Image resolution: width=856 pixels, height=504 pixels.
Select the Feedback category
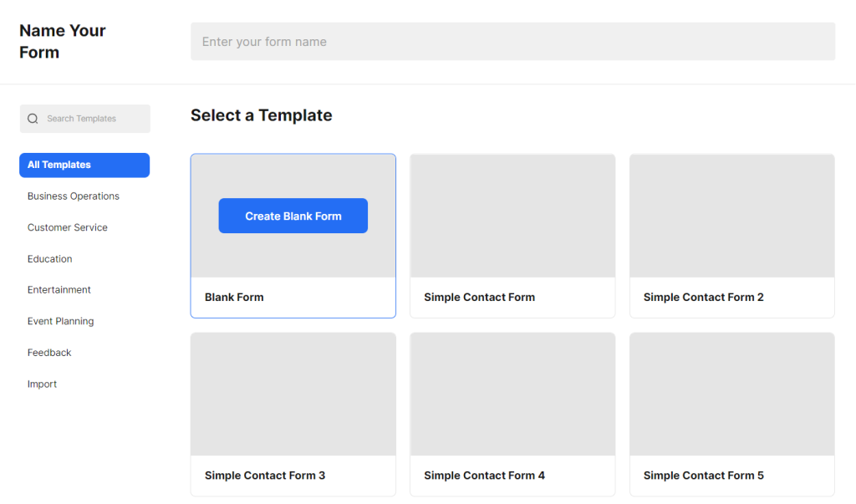click(48, 352)
